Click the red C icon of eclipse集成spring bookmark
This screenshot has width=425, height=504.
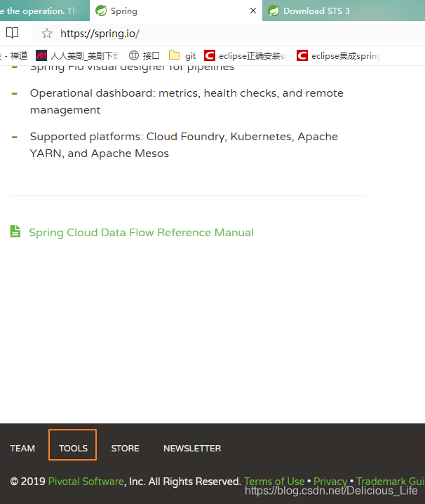(x=302, y=55)
